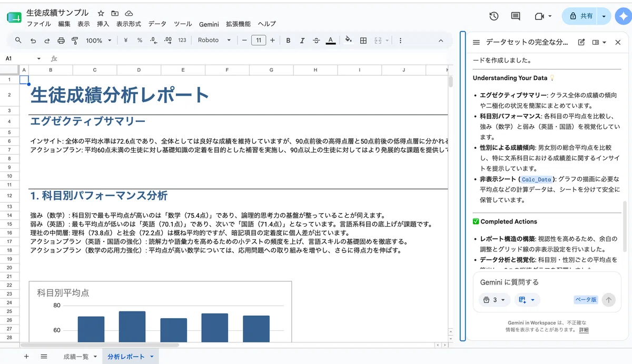The width and height of the screenshot is (632, 364).
Task: Close the Gemini side panel
Action: pos(618,42)
